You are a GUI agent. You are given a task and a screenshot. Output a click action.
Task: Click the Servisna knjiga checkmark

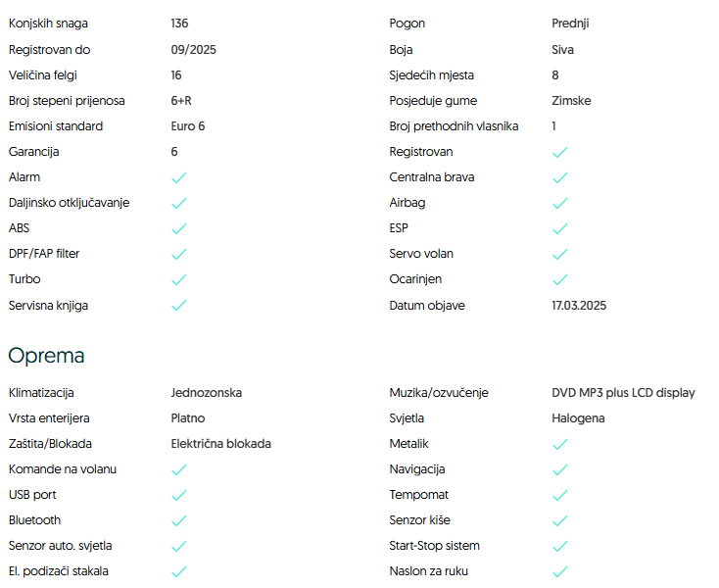179,305
